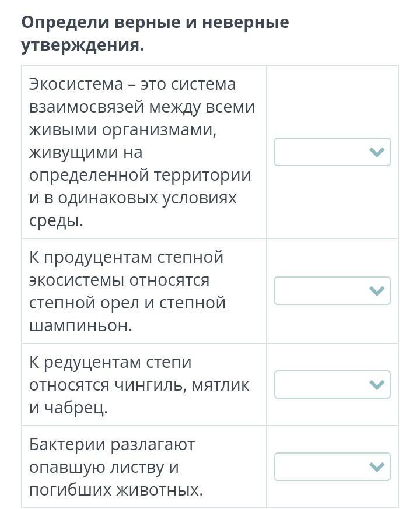Click chevron arrow beside the редуцентам statement
This screenshot has height=509, width=420.
click(377, 385)
